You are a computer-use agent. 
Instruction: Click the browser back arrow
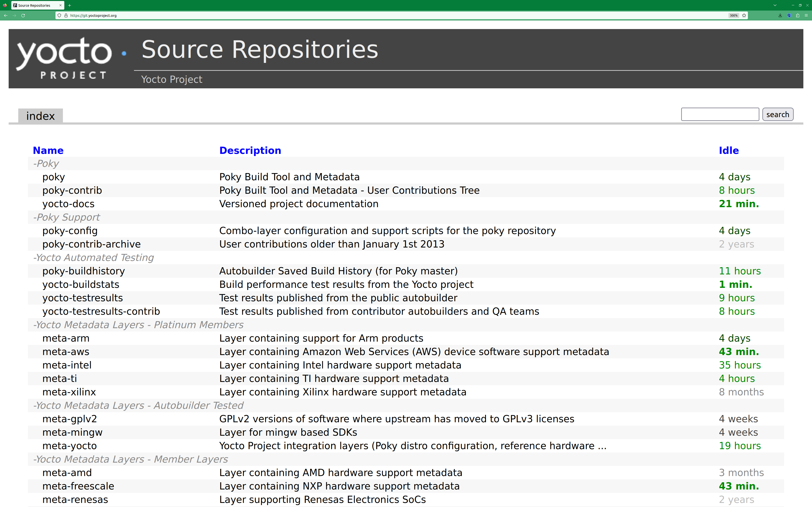(6, 15)
